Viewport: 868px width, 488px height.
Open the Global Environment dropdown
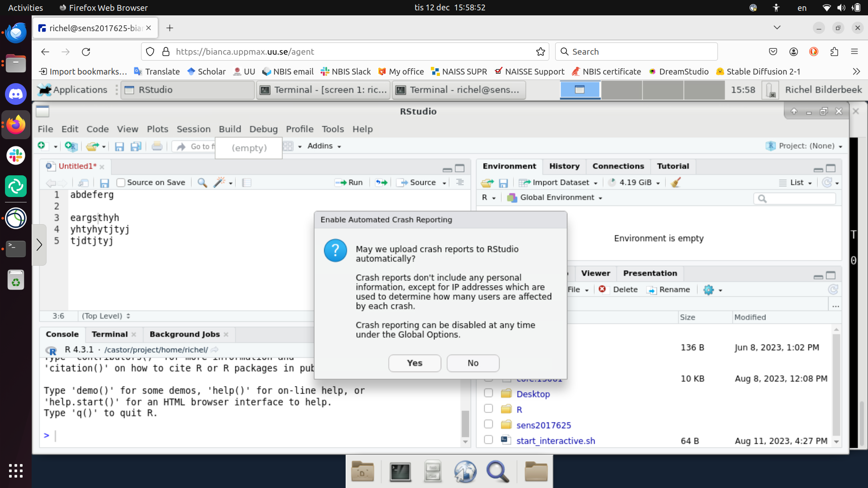pyautogui.click(x=554, y=197)
